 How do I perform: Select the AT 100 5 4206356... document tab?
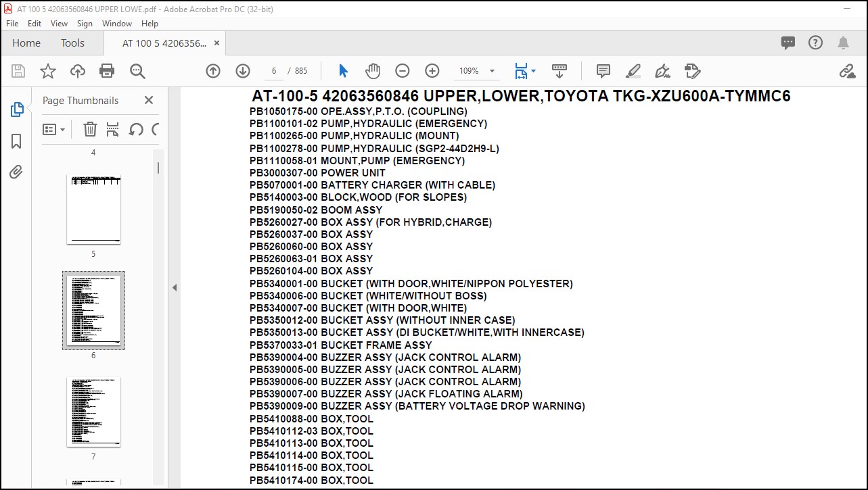[164, 43]
